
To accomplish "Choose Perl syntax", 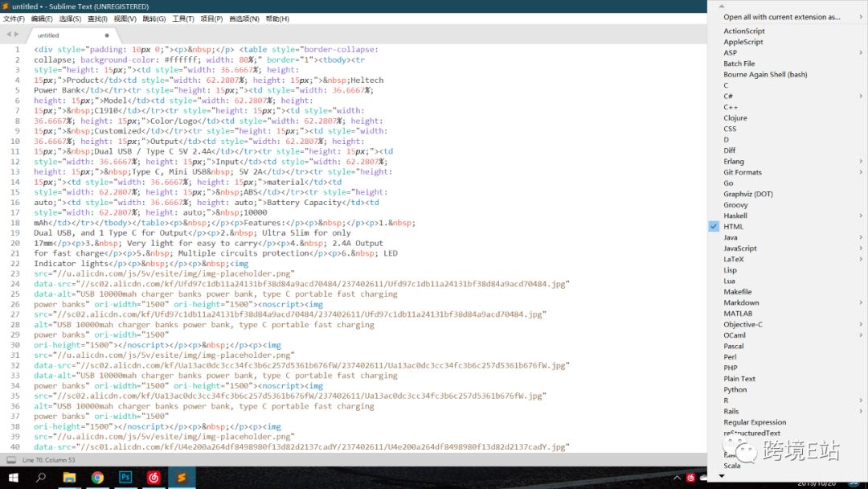I will [730, 357].
